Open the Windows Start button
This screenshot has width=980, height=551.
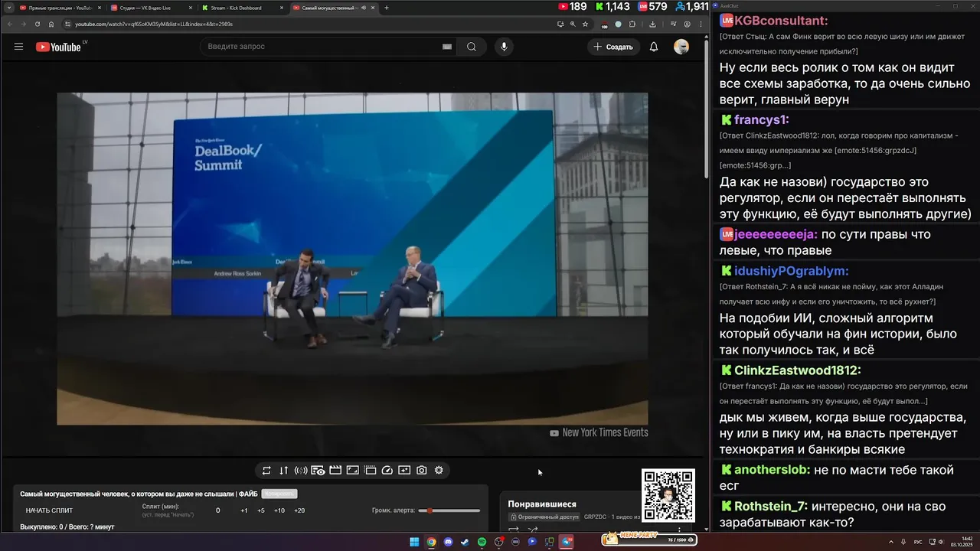point(414,542)
